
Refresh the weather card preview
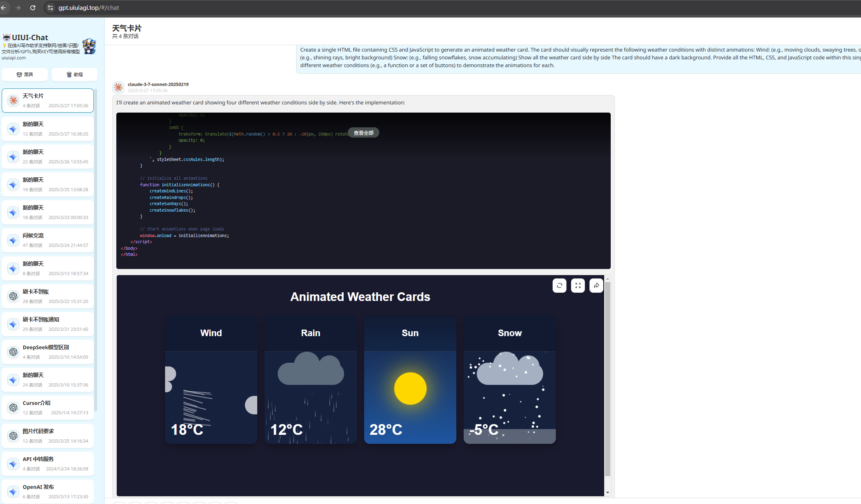[x=560, y=285]
